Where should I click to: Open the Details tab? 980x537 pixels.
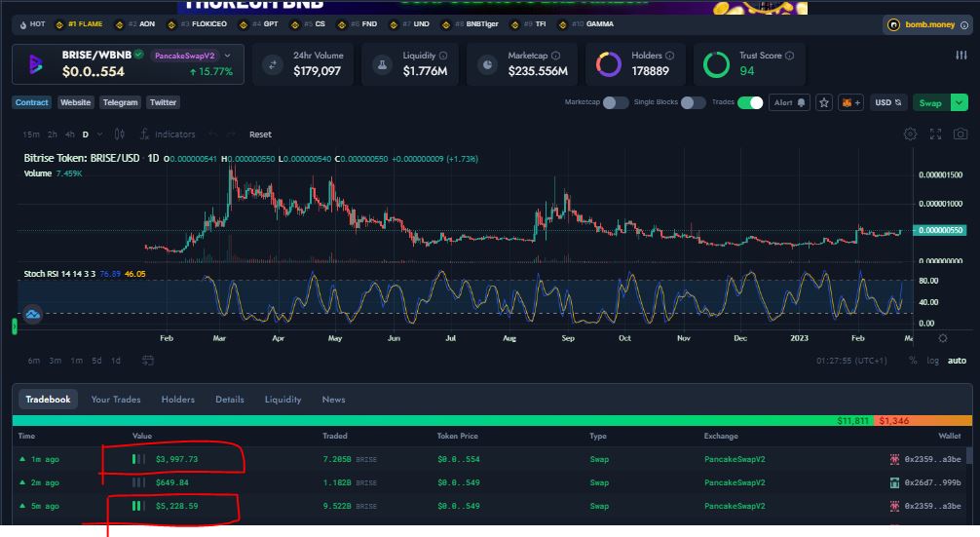coord(229,399)
